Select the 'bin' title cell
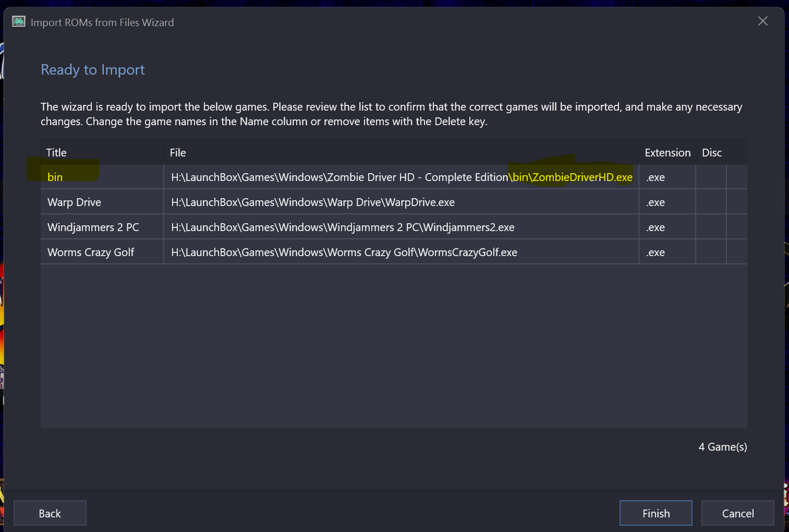This screenshot has width=789, height=532. (x=102, y=177)
